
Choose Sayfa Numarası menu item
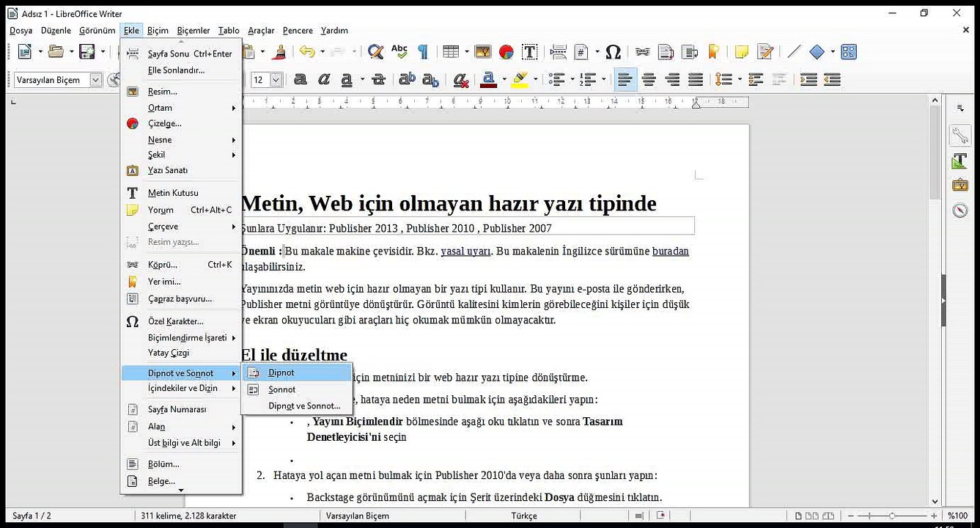[x=181, y=409]
